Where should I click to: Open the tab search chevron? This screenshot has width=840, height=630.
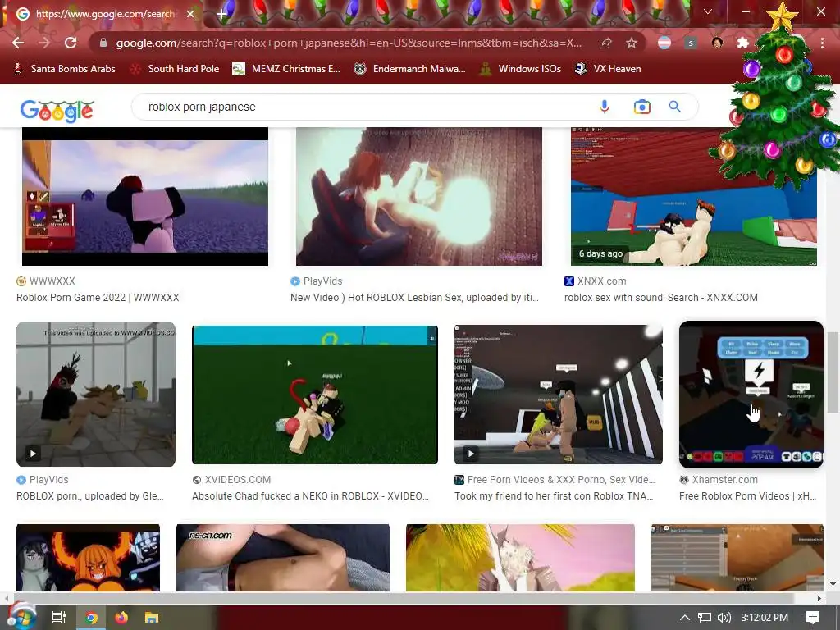coord(708,11)
